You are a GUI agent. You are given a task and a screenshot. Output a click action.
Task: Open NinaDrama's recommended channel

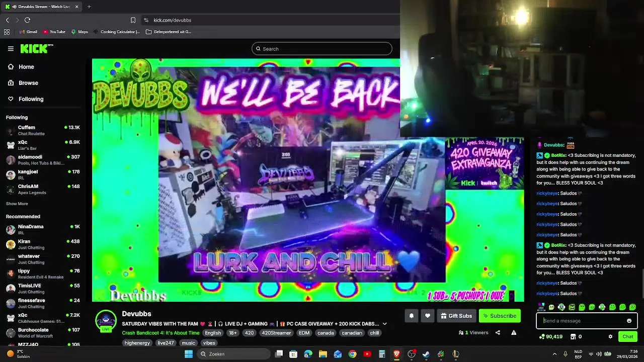(43, 229)
